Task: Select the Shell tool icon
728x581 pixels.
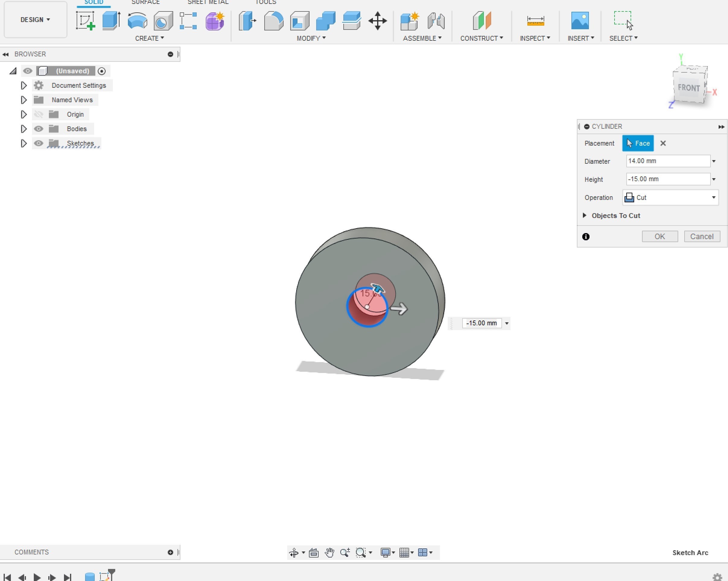Action: pos(300,21)
